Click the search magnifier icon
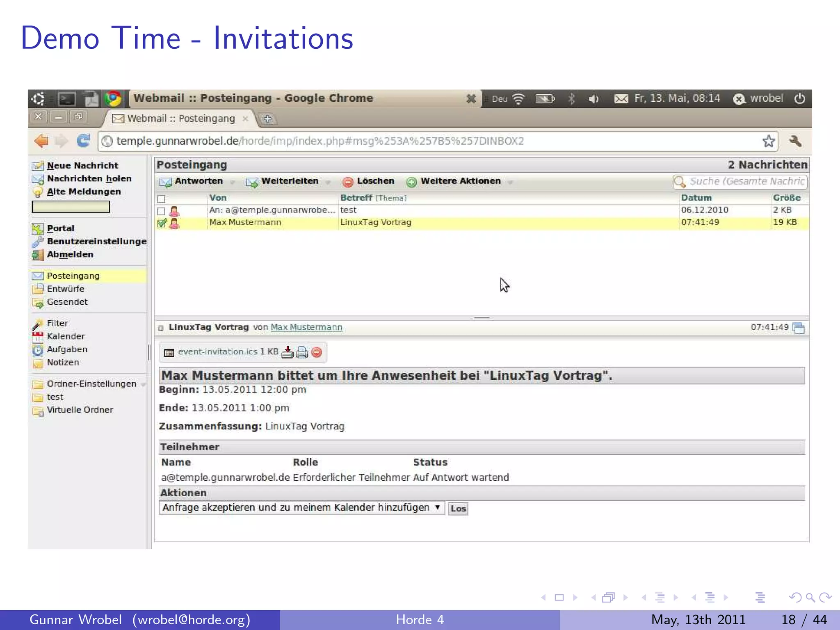Image resolution: width=840 pixels, height=630 pixels. pos(680,181)
